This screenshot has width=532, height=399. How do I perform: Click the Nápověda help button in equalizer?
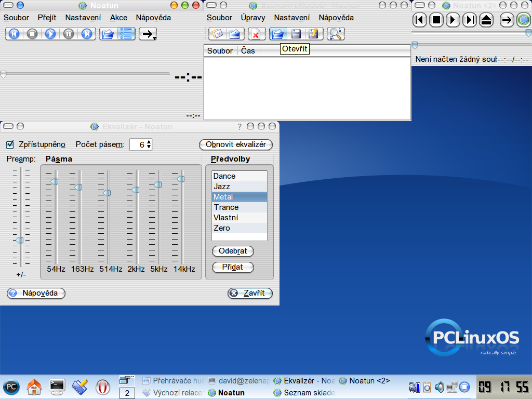click(36, 293)
